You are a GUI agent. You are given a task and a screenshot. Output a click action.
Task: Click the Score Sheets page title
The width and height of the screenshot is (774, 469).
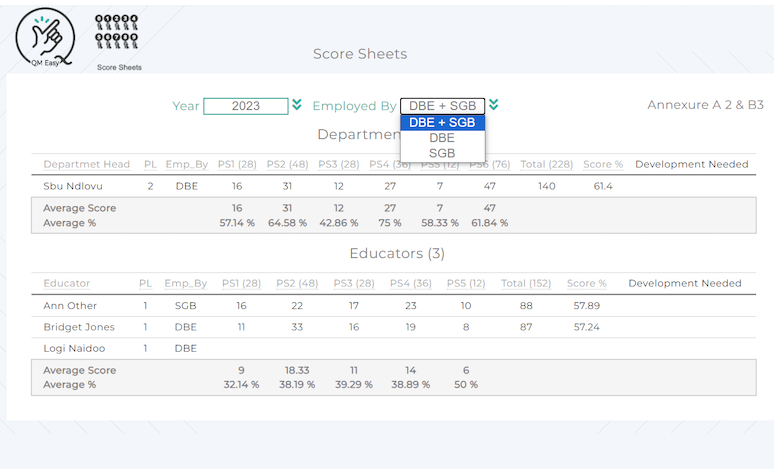[360, 54]
